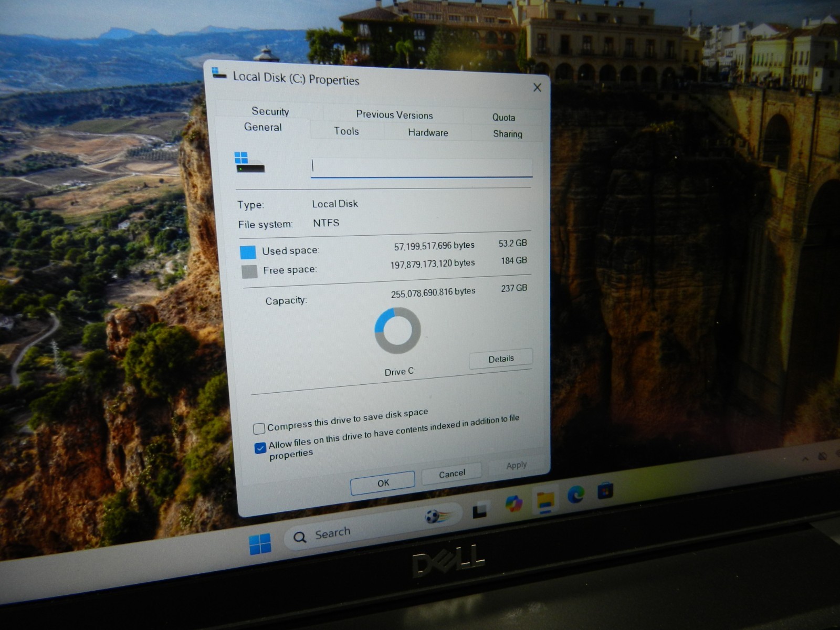The image size is (840, 630).
Task: Launch Microsoft Edge from the taskbar
Action: [x=576, y=494]
